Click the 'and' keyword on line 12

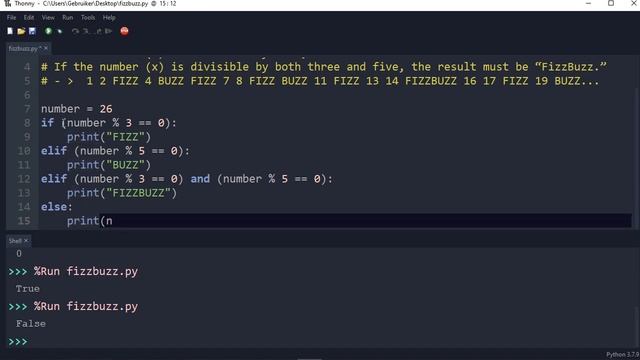pyautogui.click(x=200, y=179)
